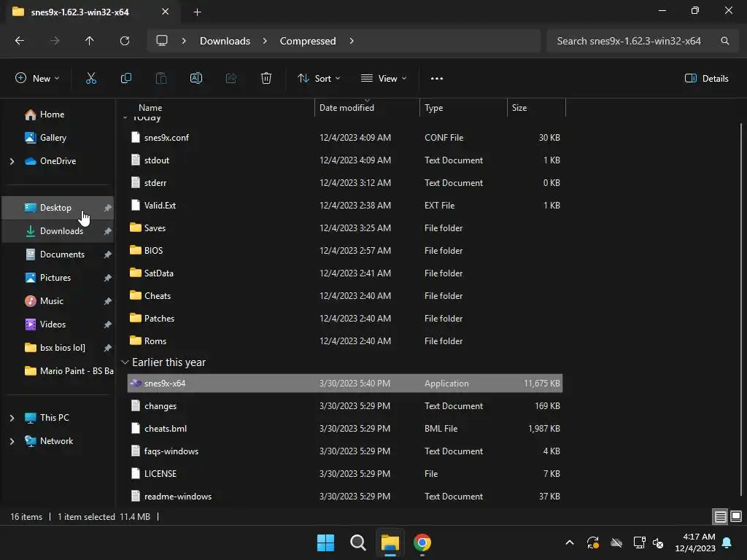Open the View dropdown
Screen dimensions: 747x560
[x=384, y=79]
